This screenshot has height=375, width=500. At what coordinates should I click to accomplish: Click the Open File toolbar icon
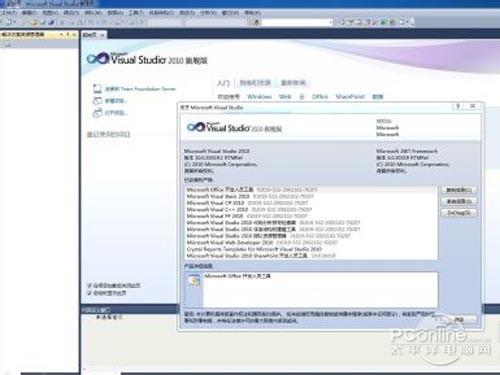34,22
